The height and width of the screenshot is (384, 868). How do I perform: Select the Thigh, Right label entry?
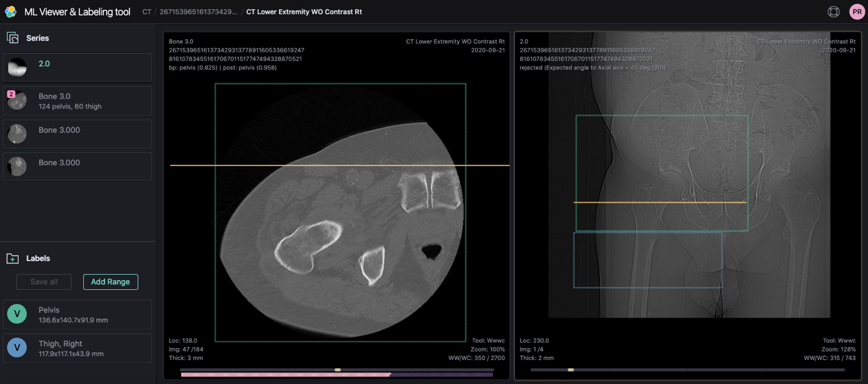tap(85, 348)
